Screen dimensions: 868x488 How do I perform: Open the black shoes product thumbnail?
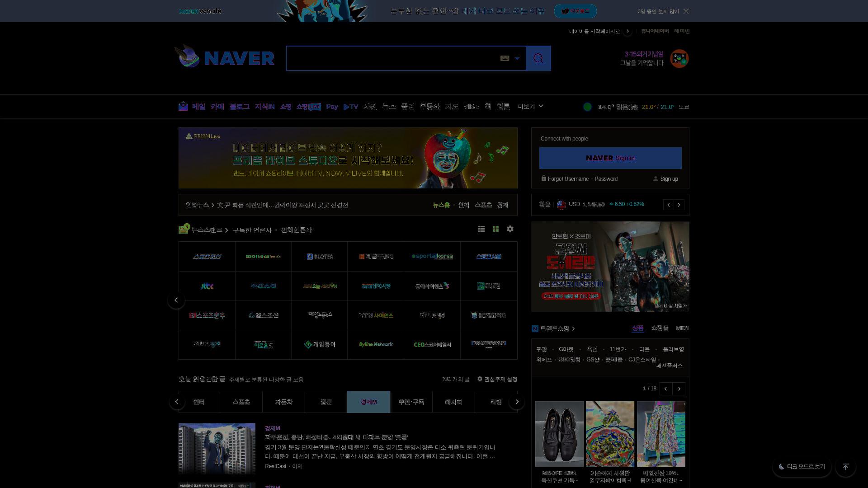559,434
